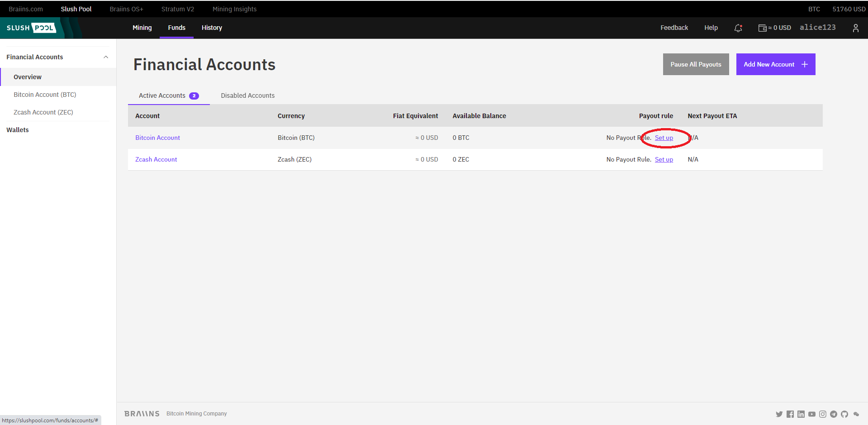Open Braiins OS+ in top bar
Screen dimensions: 868x425
click(127, 9)
